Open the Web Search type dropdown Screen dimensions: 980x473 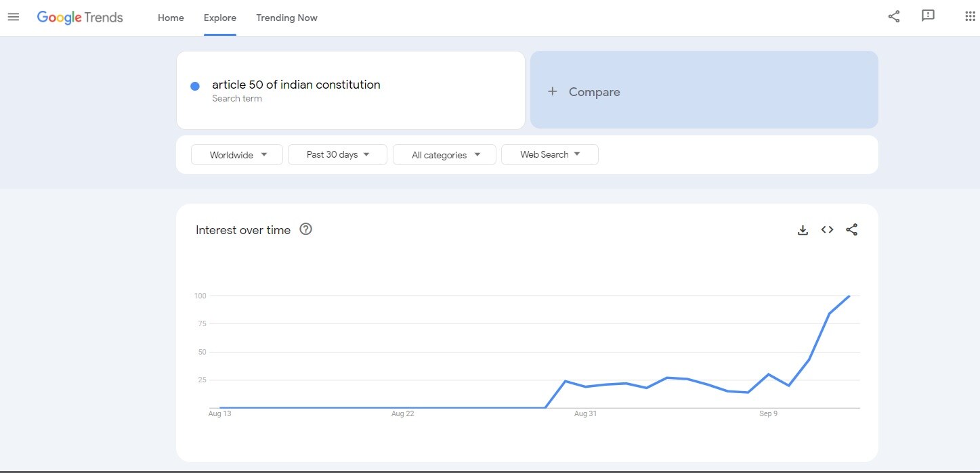point(549,155)
